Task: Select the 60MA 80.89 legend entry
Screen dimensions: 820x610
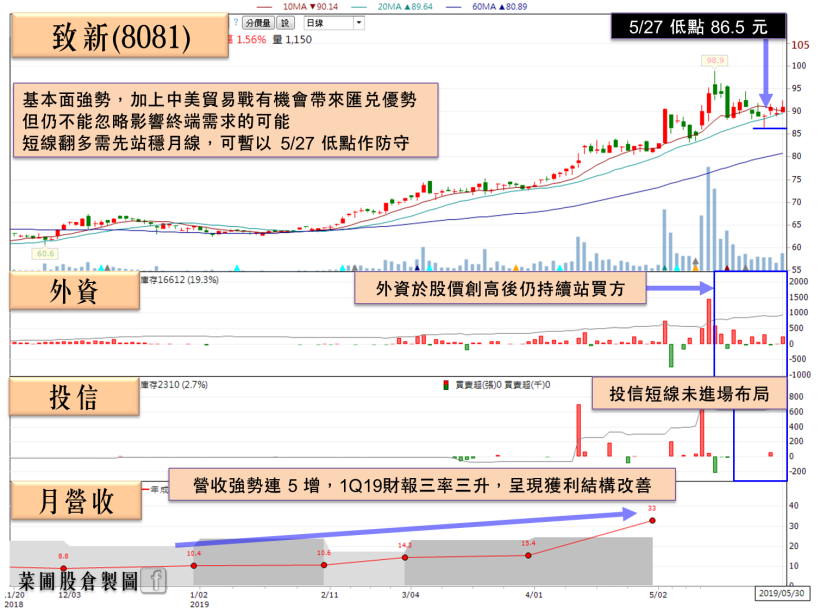Action: click(x=487, y=7)
